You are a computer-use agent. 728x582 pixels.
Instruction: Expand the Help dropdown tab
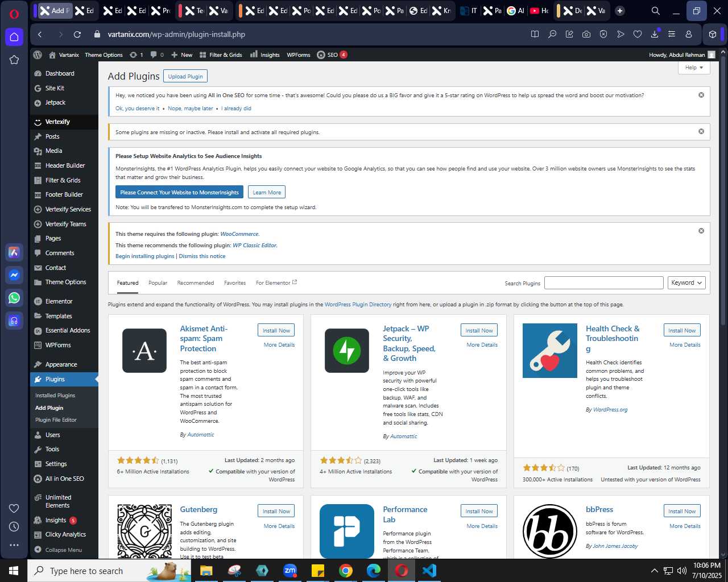(x=694, y=67)
